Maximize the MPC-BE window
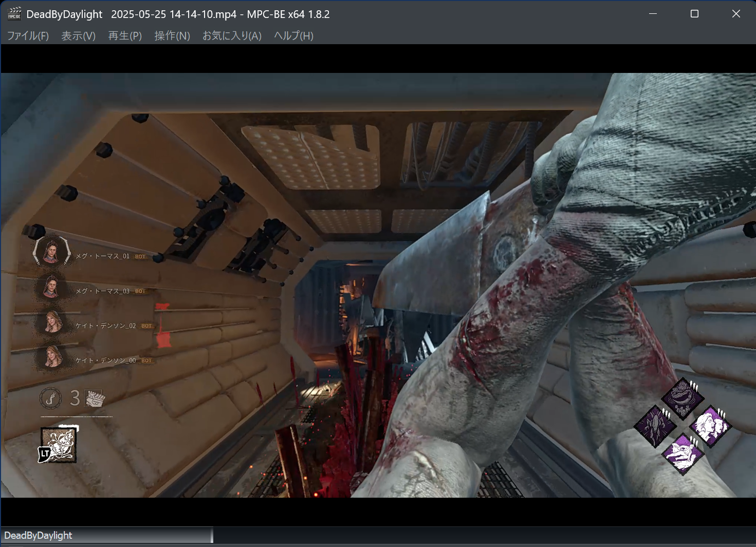The image size is (756, 547). tap(694, 14)
